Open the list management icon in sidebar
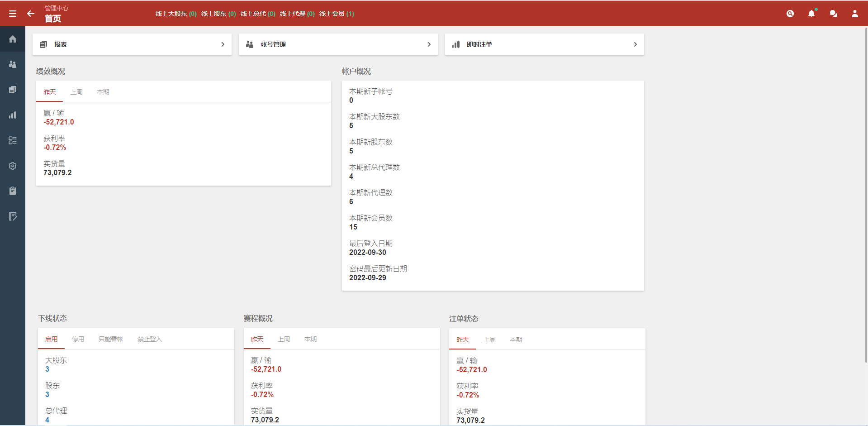The image size is (868, 426). pos(12,140)
